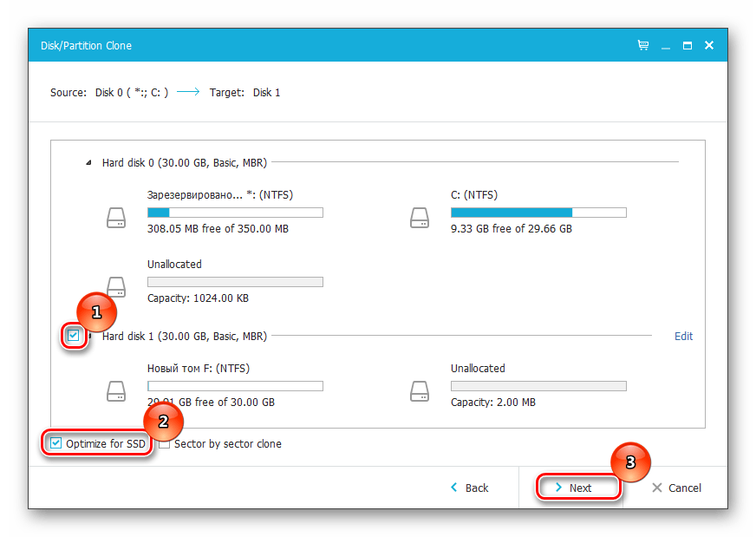Screen dimensions: 756x537
Task: Collapse the Hard disk 0 tree node
Action: tap(88, 162)
